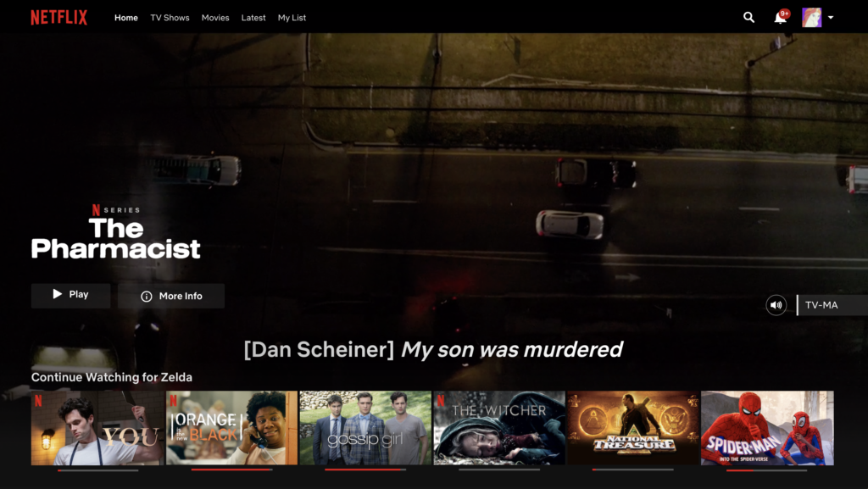Click the progress bar under National Treasure
The height and width of the screenshot is (489, 868).
(633, 470)
